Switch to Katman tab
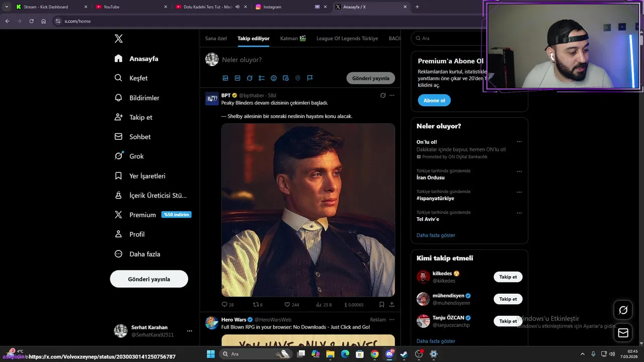The height and width of the screenshot is (362, 644). pyautogui.click(x=293, y=38)
